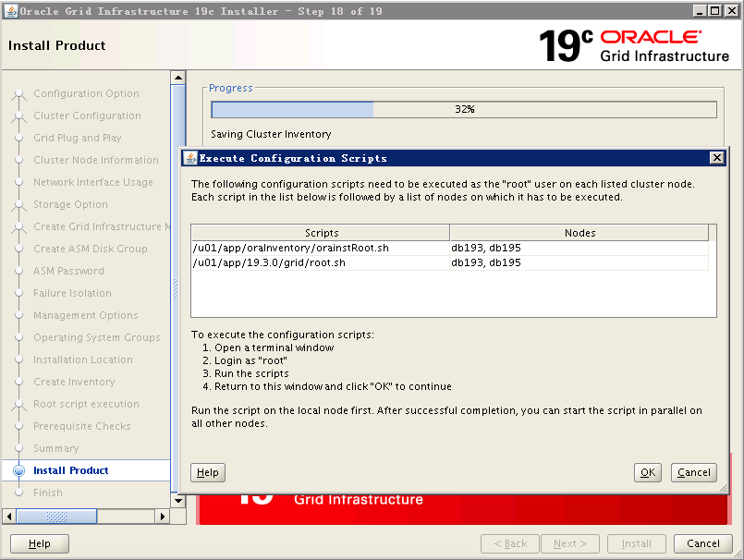
Task: Select Create ASM Disk Group step
Action: (91, 249)
